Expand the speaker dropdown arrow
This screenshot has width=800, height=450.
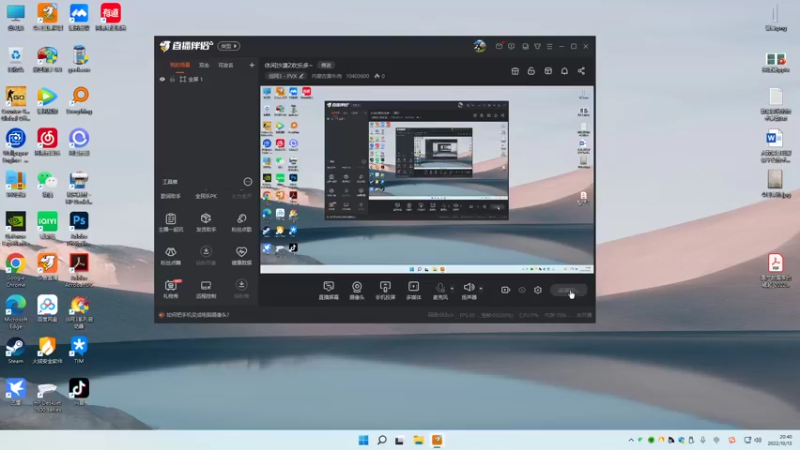[481, 288]
